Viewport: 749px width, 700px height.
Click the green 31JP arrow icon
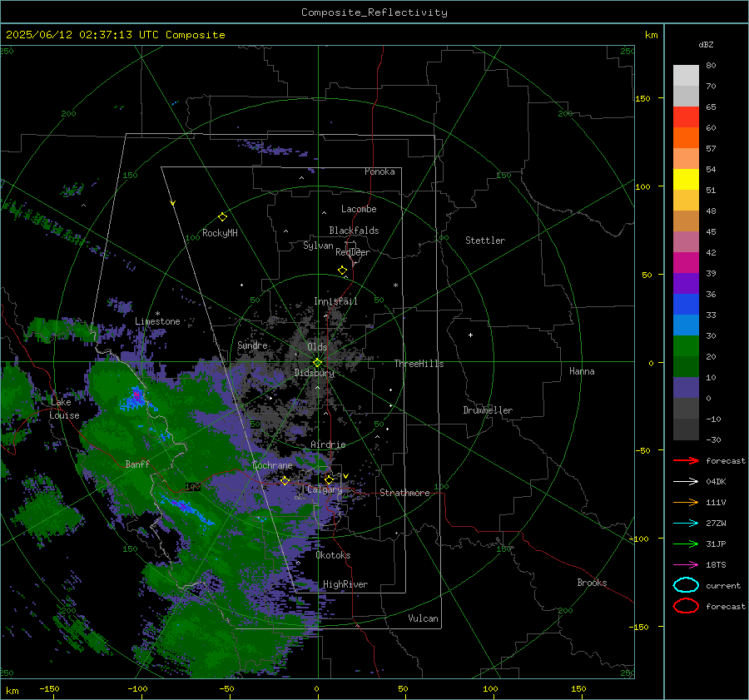point(686,544)
